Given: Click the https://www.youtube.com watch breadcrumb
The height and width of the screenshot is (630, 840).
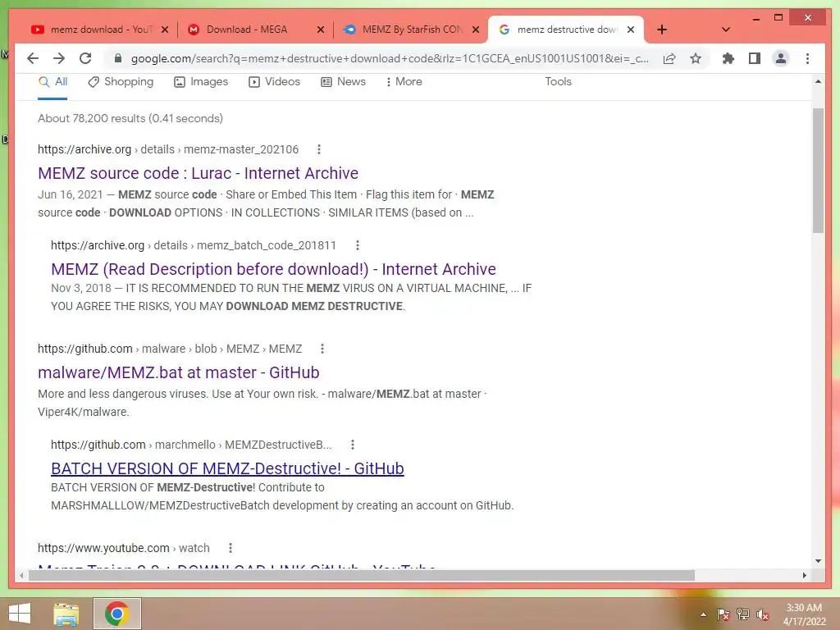Looking at the screenshot, I should click(x=123, y=548).
